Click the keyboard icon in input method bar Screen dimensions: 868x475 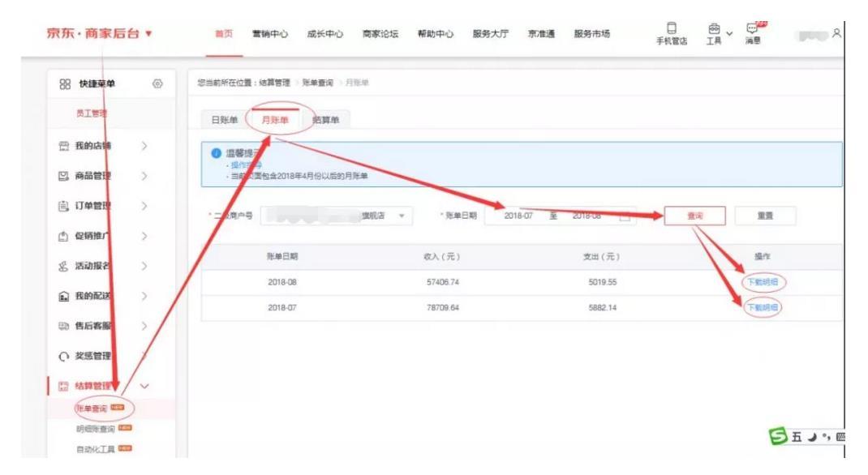tap(840, 437)
